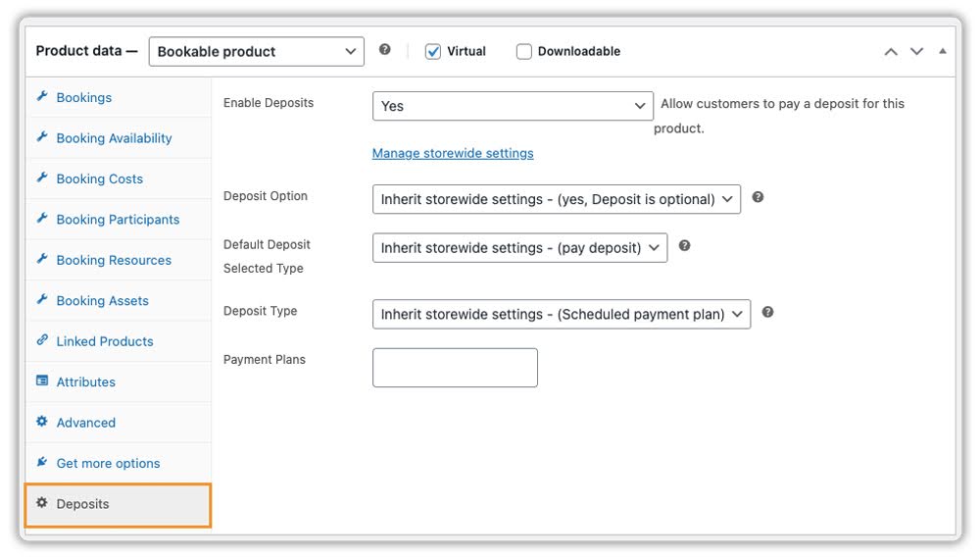Move Product data panel up arrow
980x559 pixels.
click(x=890, y=52)
